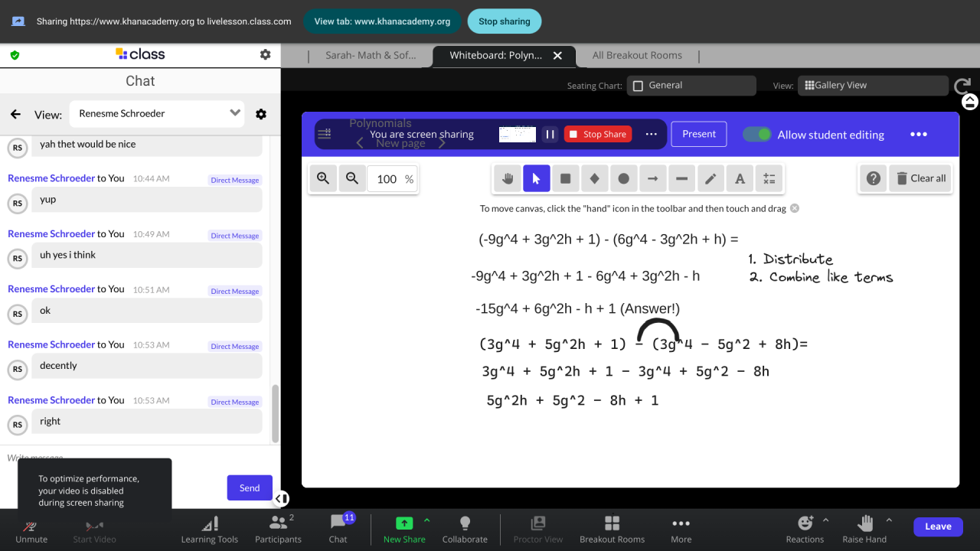Click Raise Hand

(864, 530)
